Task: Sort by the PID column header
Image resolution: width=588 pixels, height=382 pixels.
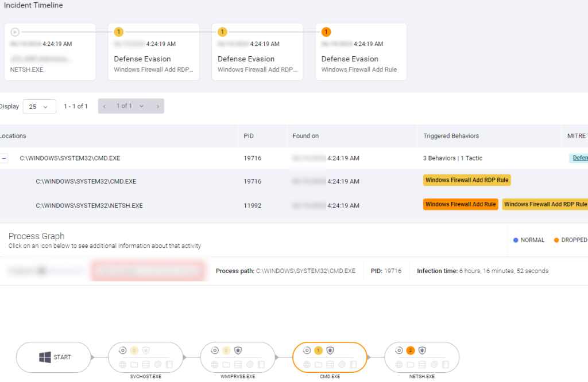Action: (249, 136)
